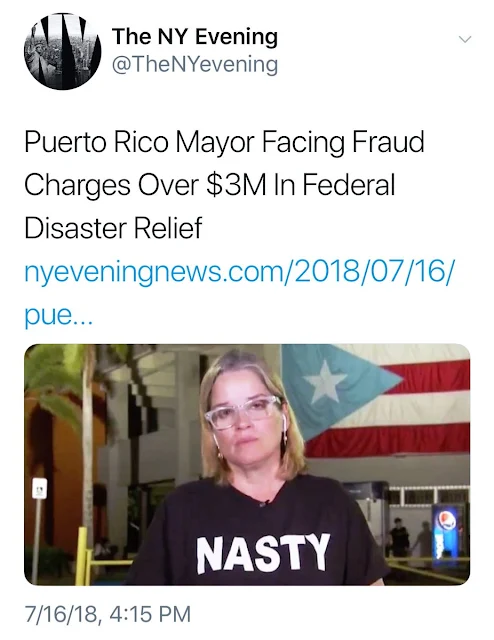Open the tweet's attached photo
Viewport: 494px width, 640px height.
coord(247,464)
